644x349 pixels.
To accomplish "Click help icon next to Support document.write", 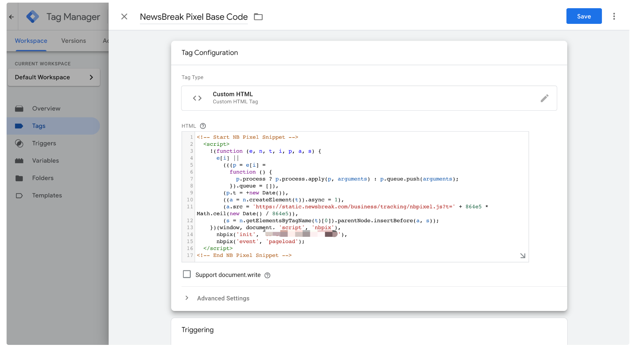I will click(x=267, y=275).
